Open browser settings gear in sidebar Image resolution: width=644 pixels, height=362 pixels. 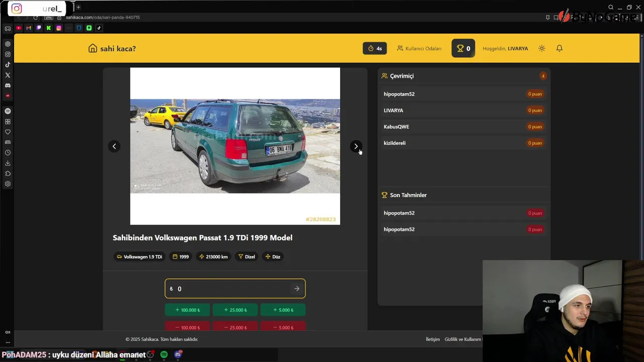click(8, 184)
